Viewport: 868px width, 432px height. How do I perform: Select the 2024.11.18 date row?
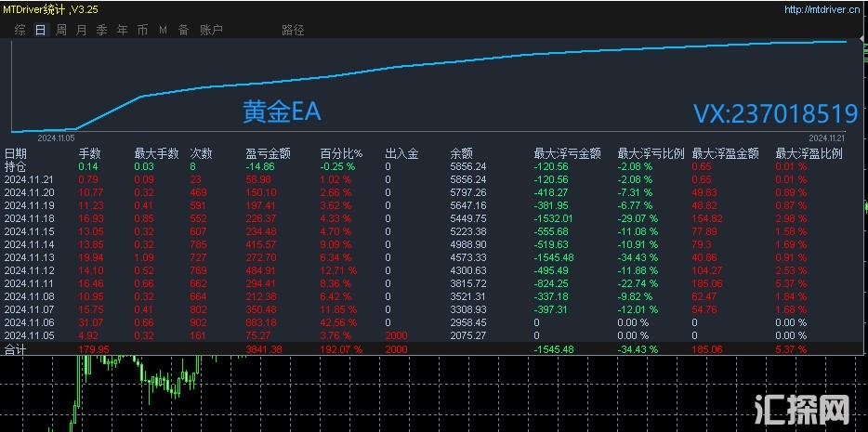434,218
